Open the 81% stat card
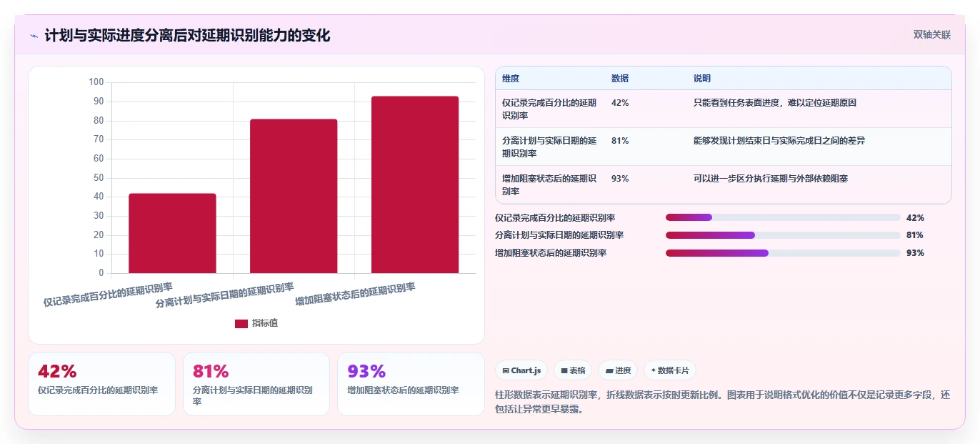Screen dimensions: 980x444 pyautogui.click(x=256, y=384)
